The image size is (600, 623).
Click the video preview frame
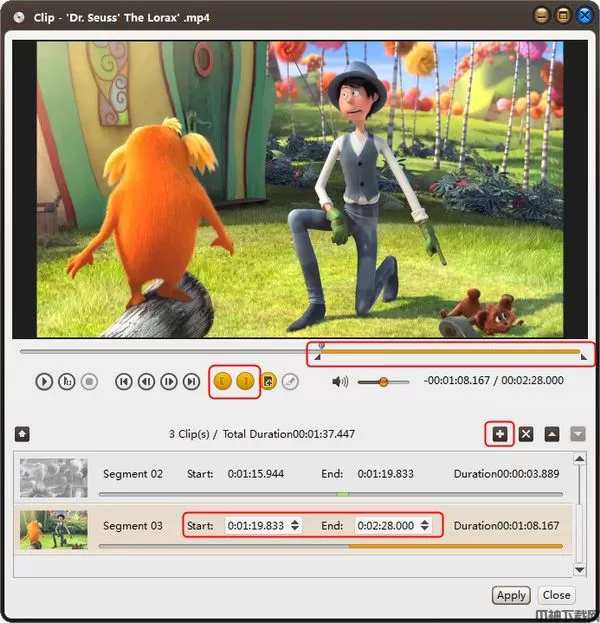click(x=300, y=190)
